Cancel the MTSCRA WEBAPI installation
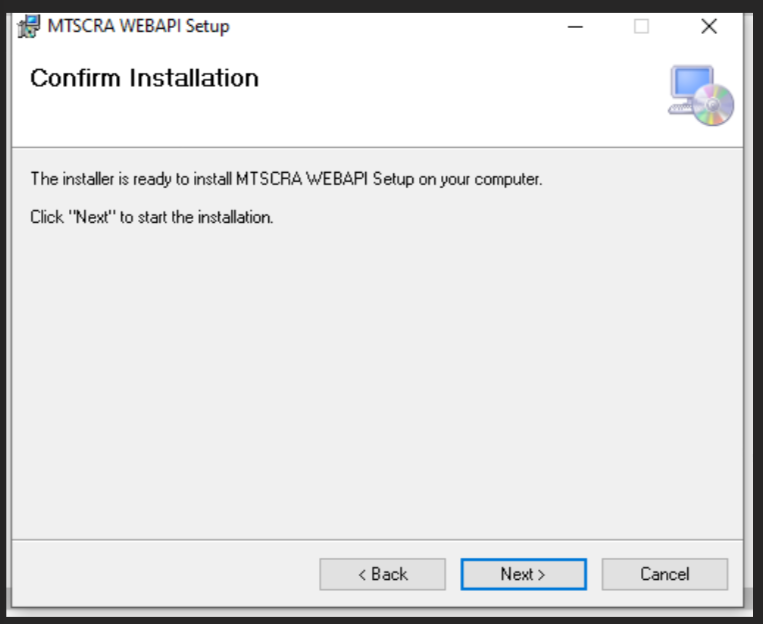 pyautogui.click(x=664, y=574)
